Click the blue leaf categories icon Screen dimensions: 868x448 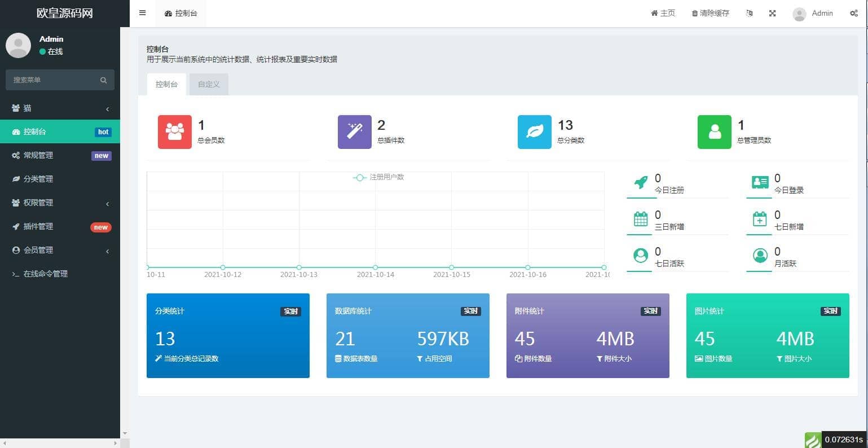[534, 132]
